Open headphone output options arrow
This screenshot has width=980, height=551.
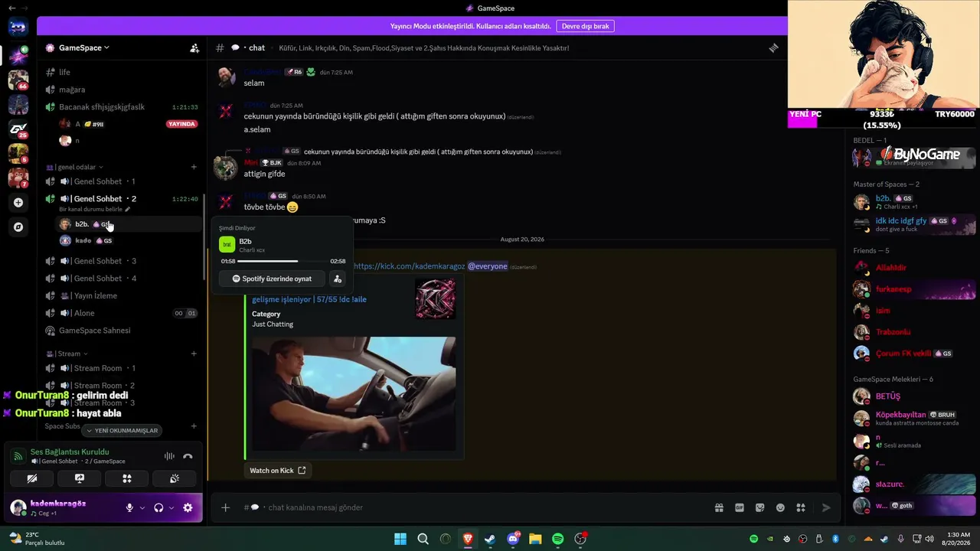click(171, 507)
